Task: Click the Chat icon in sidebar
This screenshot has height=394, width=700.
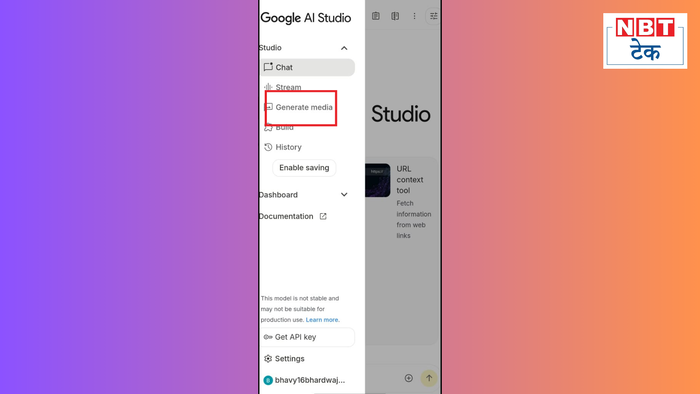Action: pyautogui.click(x=268, y=67)
